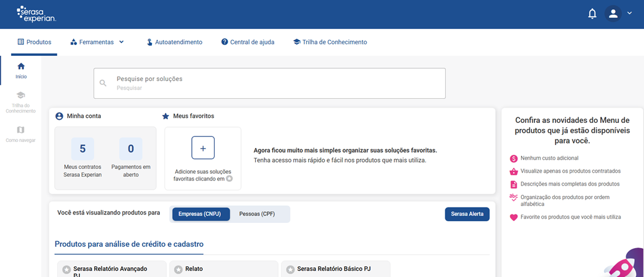Click the gray star icon in favorites hint
Image resolution: width=644 pixels, height=277 pixels.
pos(229,179)
